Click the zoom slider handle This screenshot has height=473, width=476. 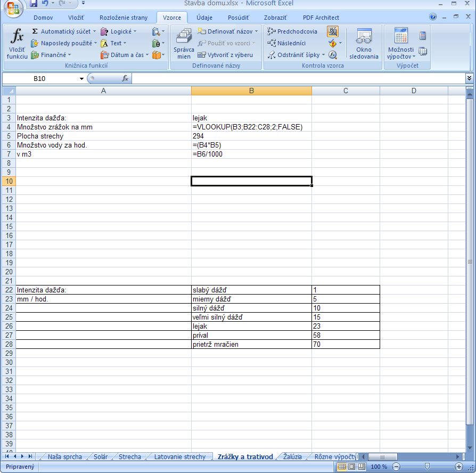click(x=426, y=467)
